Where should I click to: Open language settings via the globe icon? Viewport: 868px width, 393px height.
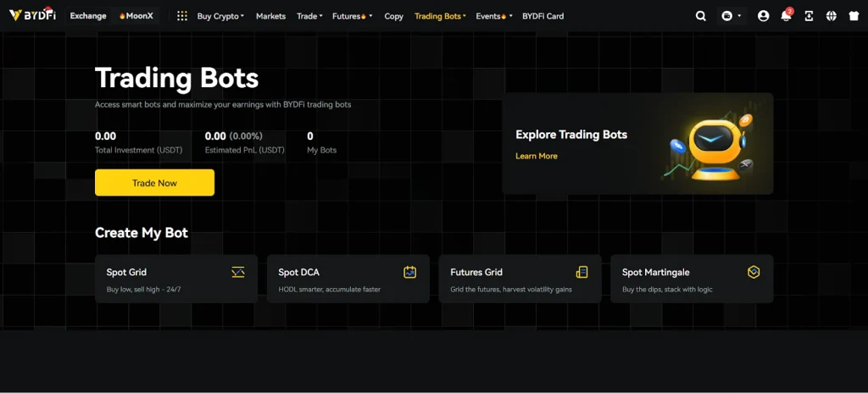[831, 16]
